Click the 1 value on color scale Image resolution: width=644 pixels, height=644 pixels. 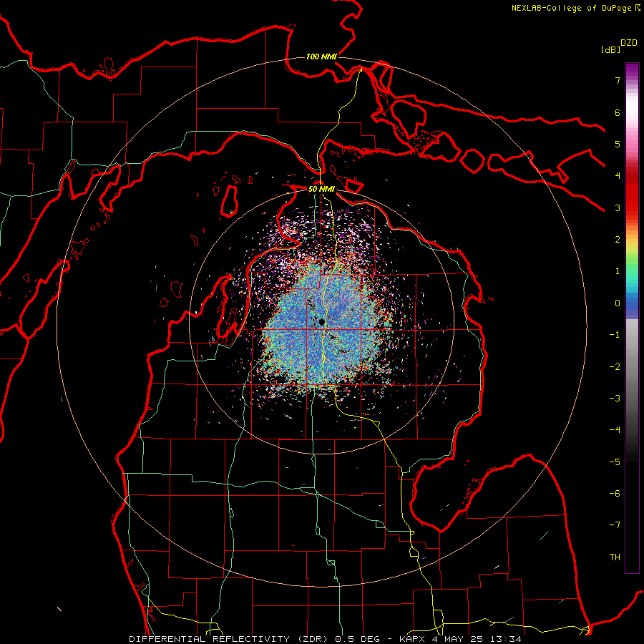point(618,271)
